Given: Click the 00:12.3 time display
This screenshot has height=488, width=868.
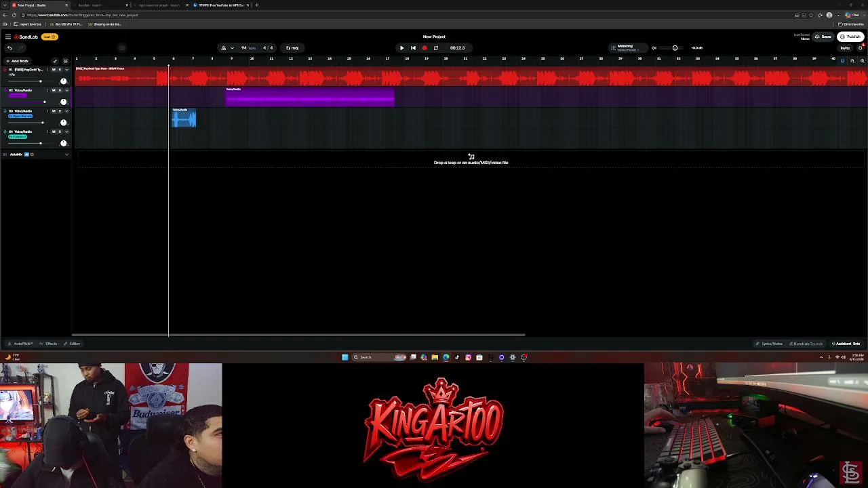Looking at the screenshot, I should pos(457,48).
